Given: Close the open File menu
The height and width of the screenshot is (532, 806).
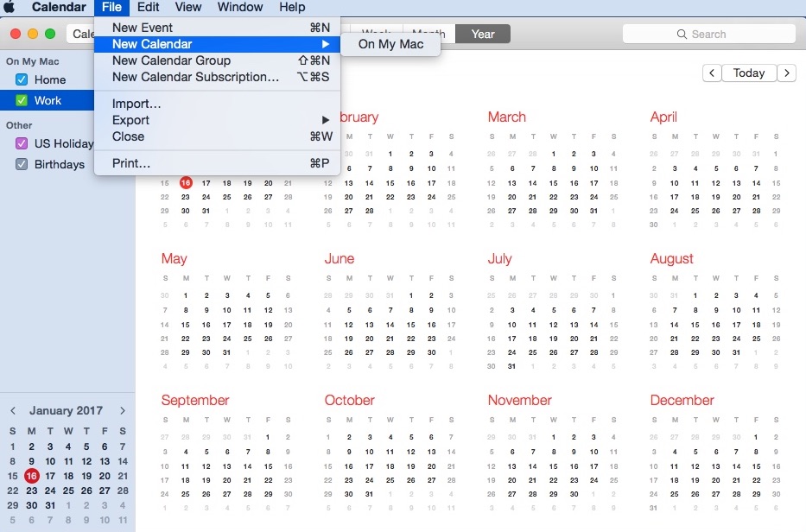Looking at the screenshot, I should [111, 7].
